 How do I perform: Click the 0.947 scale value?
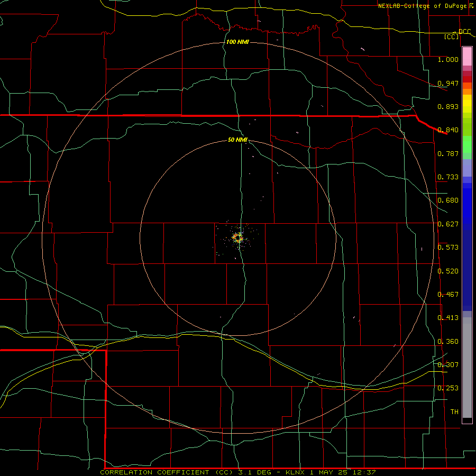pos(448,83)
